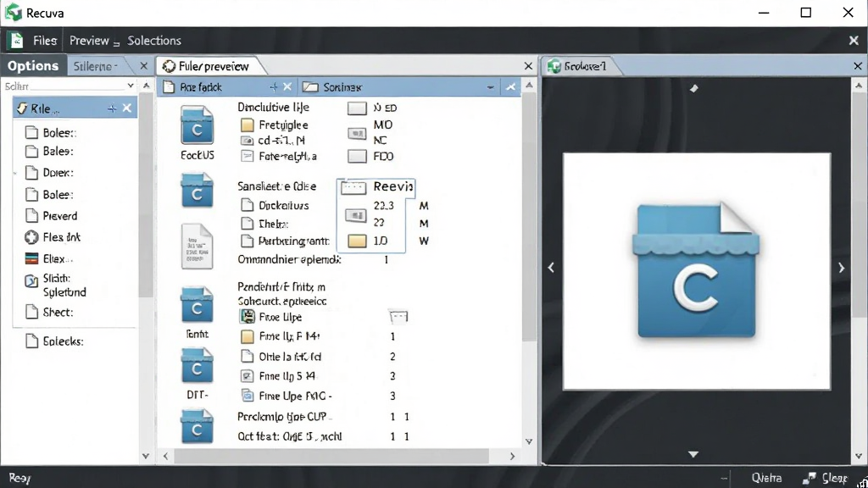Viewport: 868px width, 488px height.
Task: Show the previous preview image with left arrow
Action: [x=551, y=268]
